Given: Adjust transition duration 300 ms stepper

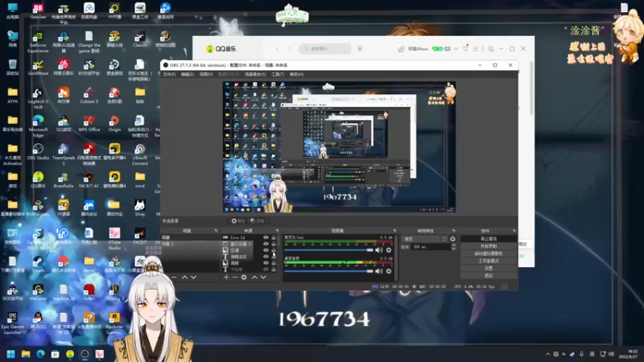Looking at the screenshot, I should click(453, 247).
